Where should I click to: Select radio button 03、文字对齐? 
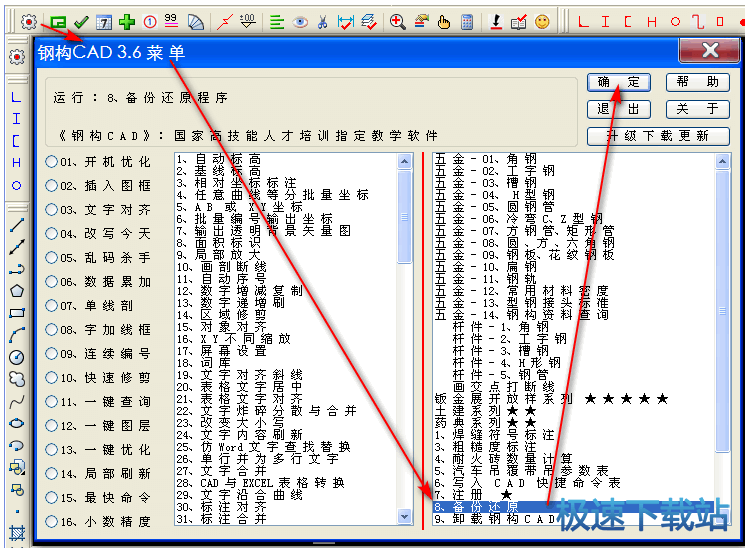coord(51,210)
